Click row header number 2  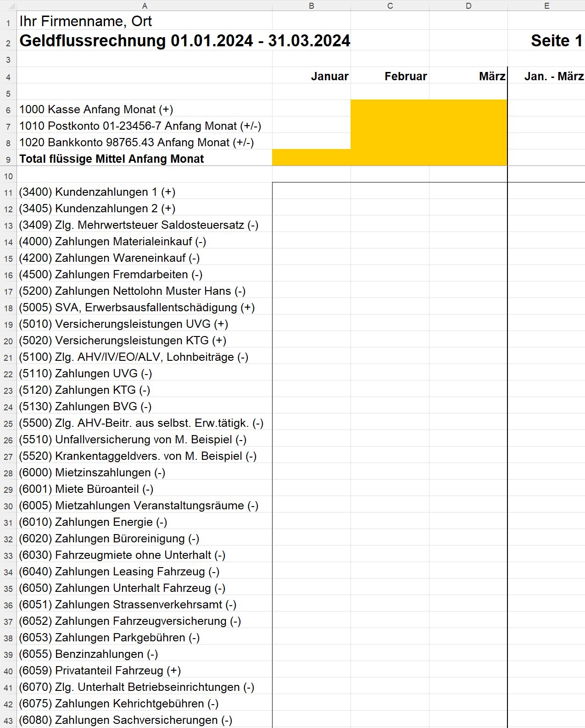click(8, 43)
